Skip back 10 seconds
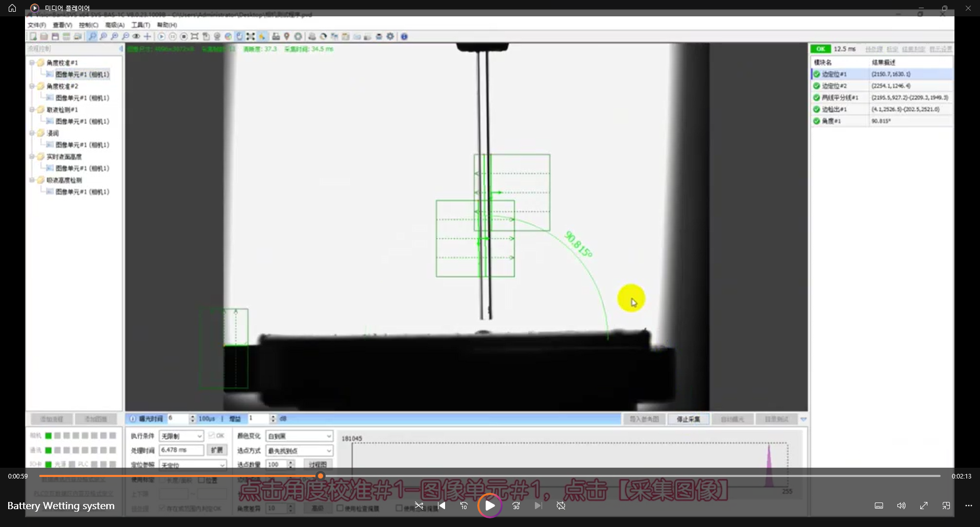Screen dimensions: 980x527 pos(464,506)
